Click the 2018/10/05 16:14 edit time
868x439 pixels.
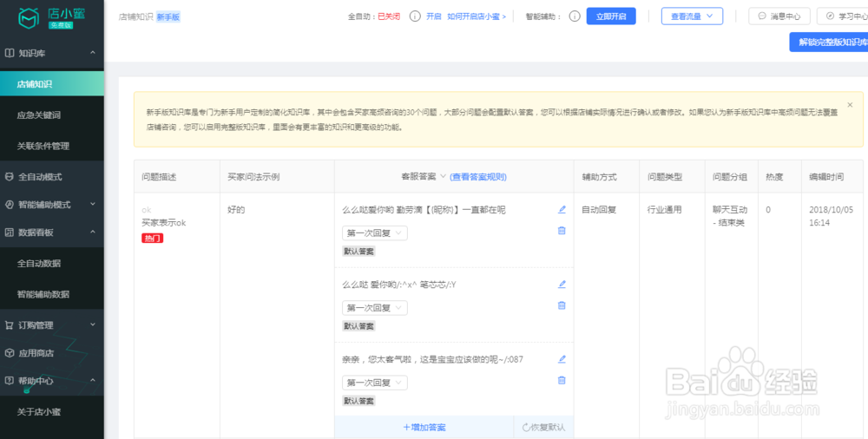(832, 216)
